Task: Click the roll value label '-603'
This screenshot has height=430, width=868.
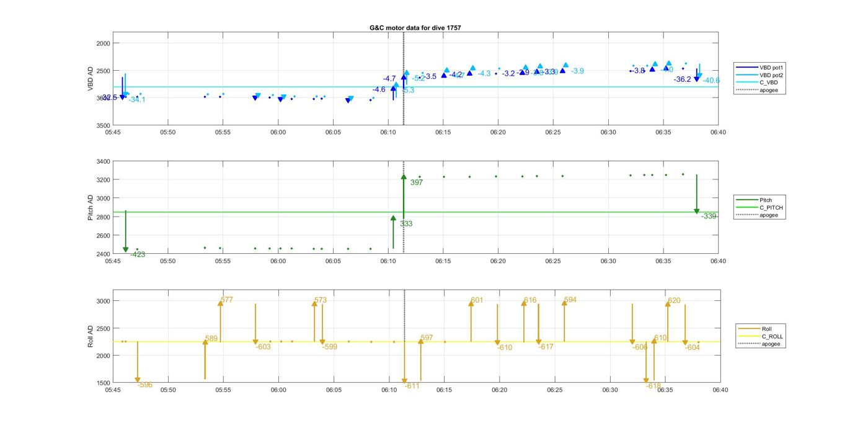Action: [x=263, y=347]
